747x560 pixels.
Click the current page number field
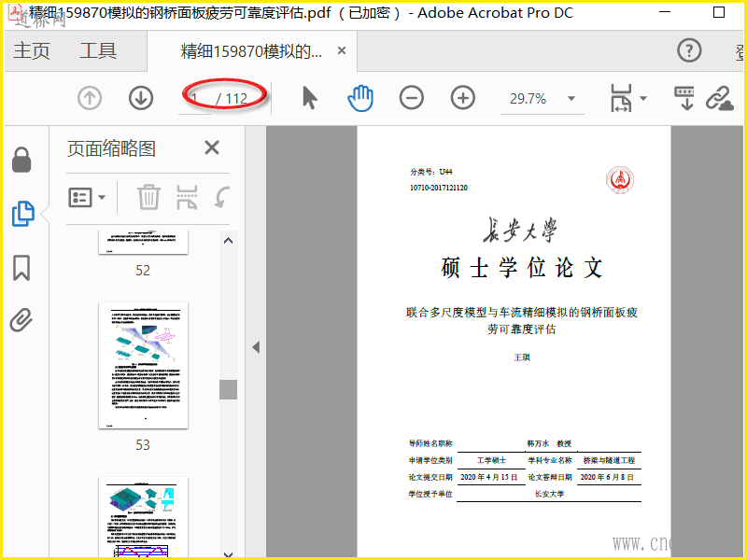pos(195,99)
